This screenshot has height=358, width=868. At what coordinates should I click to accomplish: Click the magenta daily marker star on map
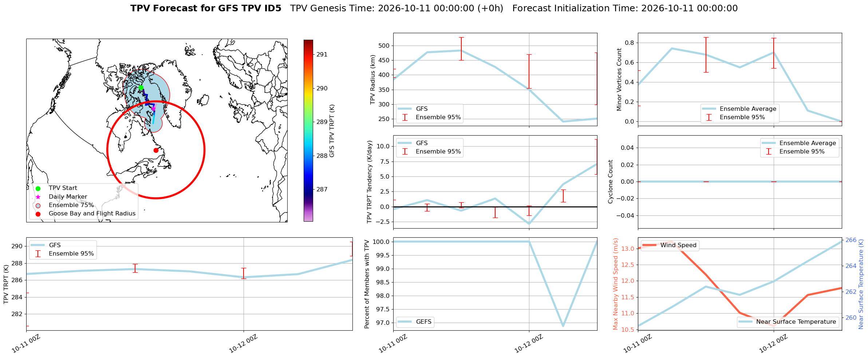(153, 109)
